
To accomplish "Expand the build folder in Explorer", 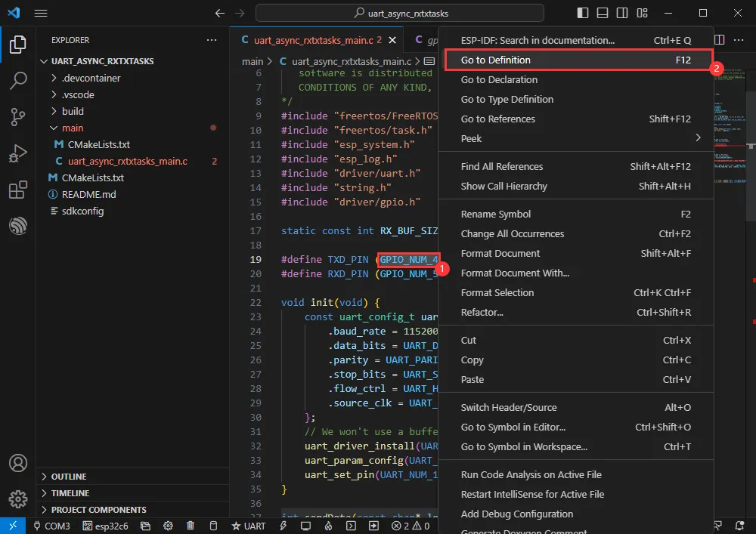I will point(72,111).
